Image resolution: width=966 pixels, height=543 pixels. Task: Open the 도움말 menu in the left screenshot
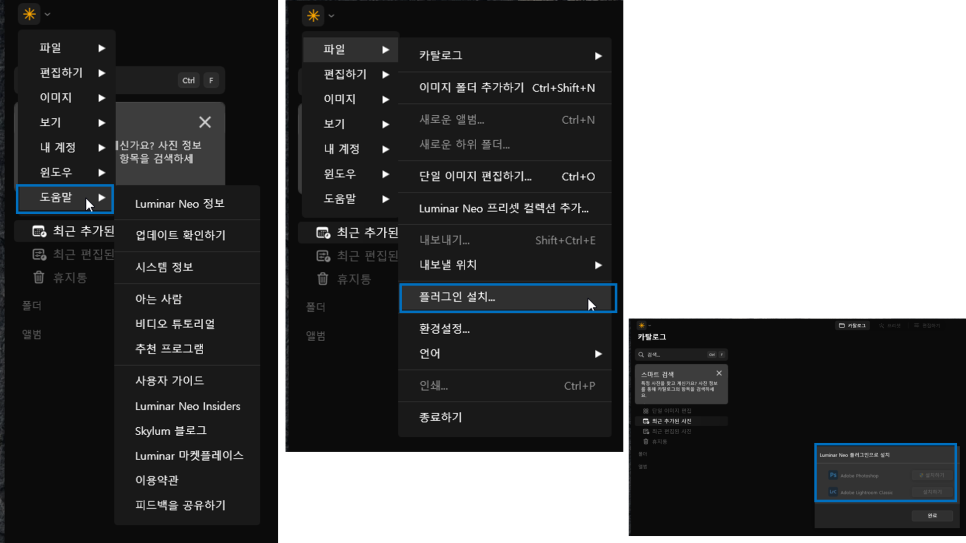tap(65, 198)
